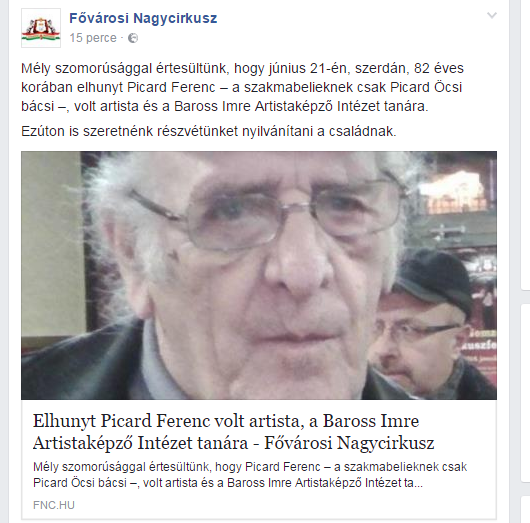Screen dimensions: 530x523
Task: Click the lit shop window in the photo background
Action: [x=451, y=191]
